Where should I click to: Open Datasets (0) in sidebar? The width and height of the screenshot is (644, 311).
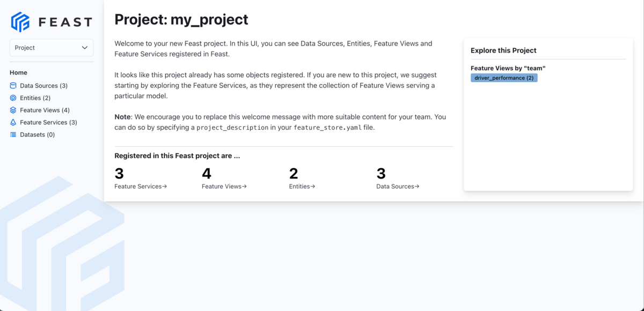37,135
